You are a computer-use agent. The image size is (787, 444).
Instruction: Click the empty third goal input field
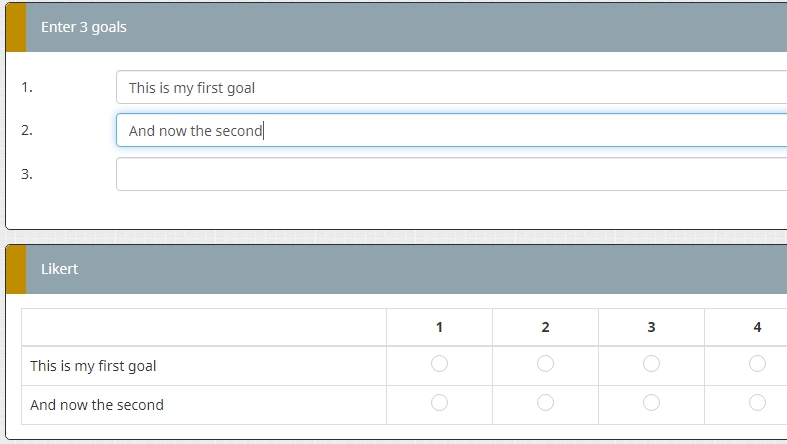click(x=450, y=174)
